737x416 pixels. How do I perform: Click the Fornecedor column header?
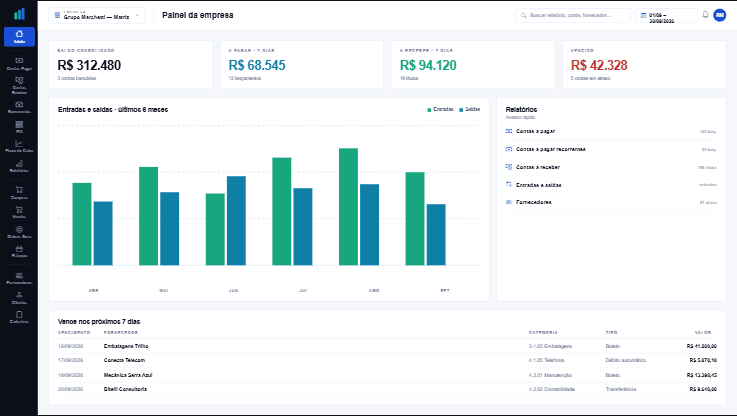tap(121, 332)
